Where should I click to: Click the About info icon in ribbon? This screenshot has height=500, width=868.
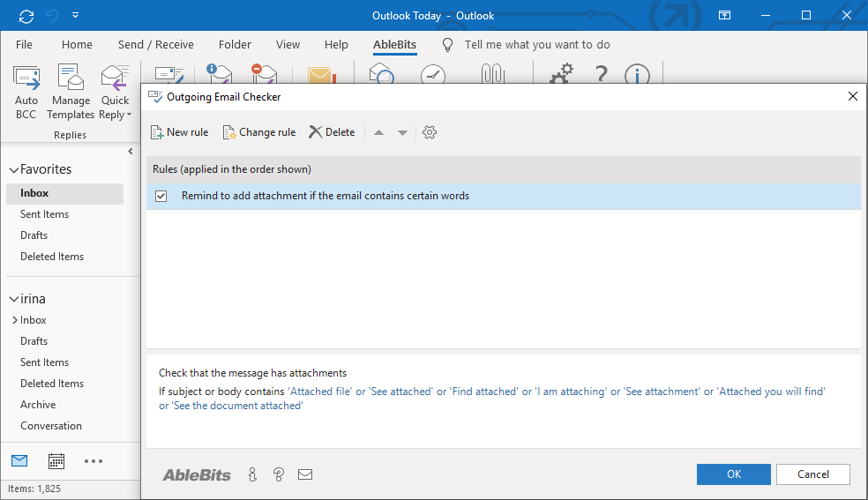[637, 74]
